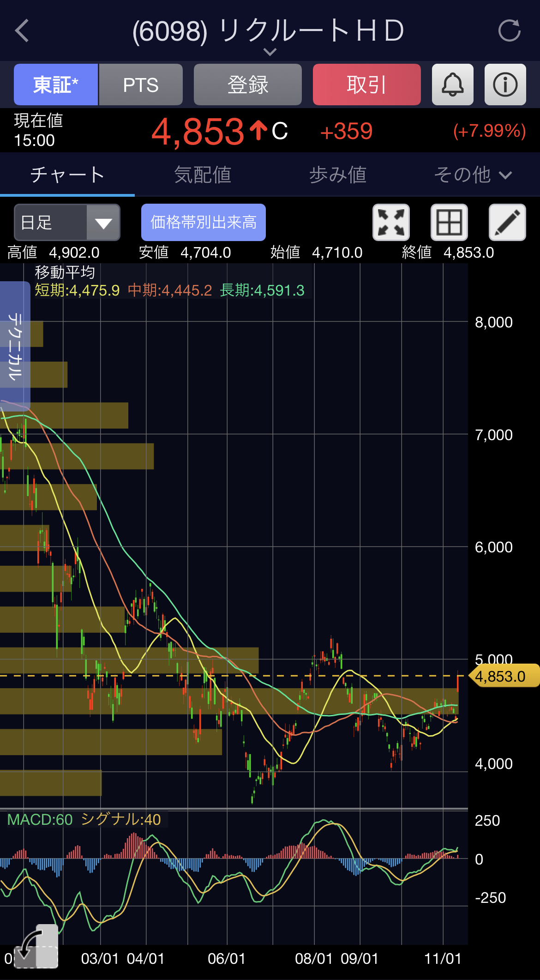The width and height of the screenshot is (540, 980).
Task: Tap the back arrow icon
Action: click(x=22, y=31)
